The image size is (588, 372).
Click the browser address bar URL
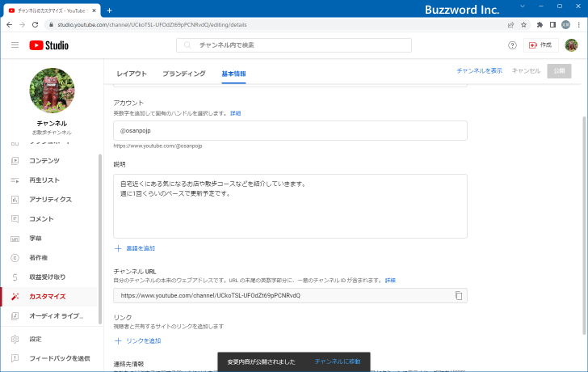point(152,25)
